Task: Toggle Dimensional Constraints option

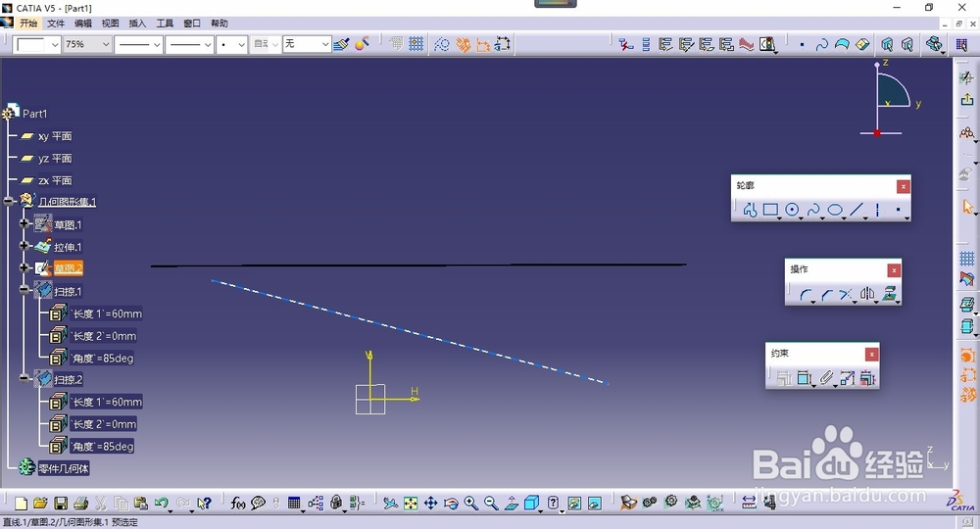Action: (483, 44)
